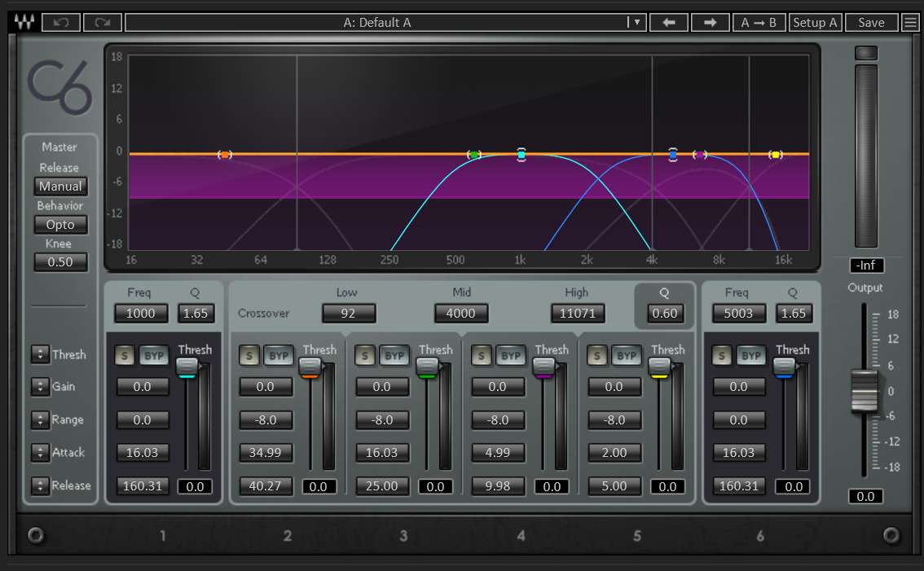
Task: Change the Behavior mode set to Opto
Action: (60, 225)
